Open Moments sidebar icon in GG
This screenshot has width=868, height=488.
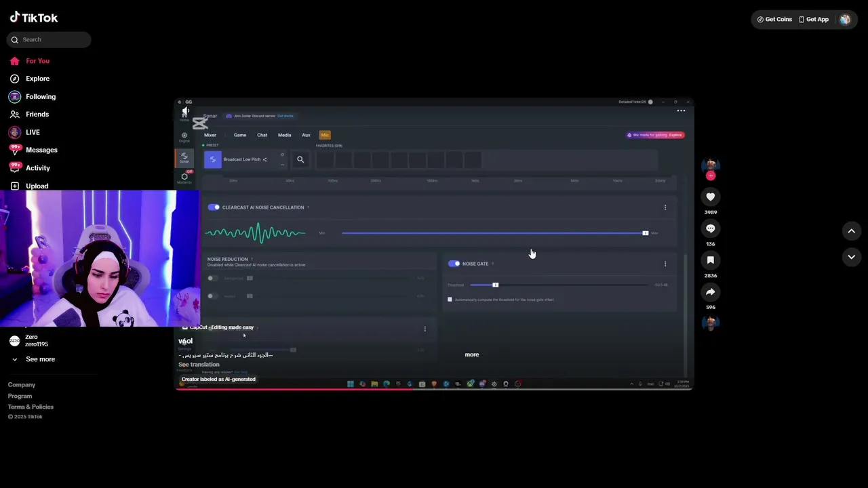tap(184, 178)
